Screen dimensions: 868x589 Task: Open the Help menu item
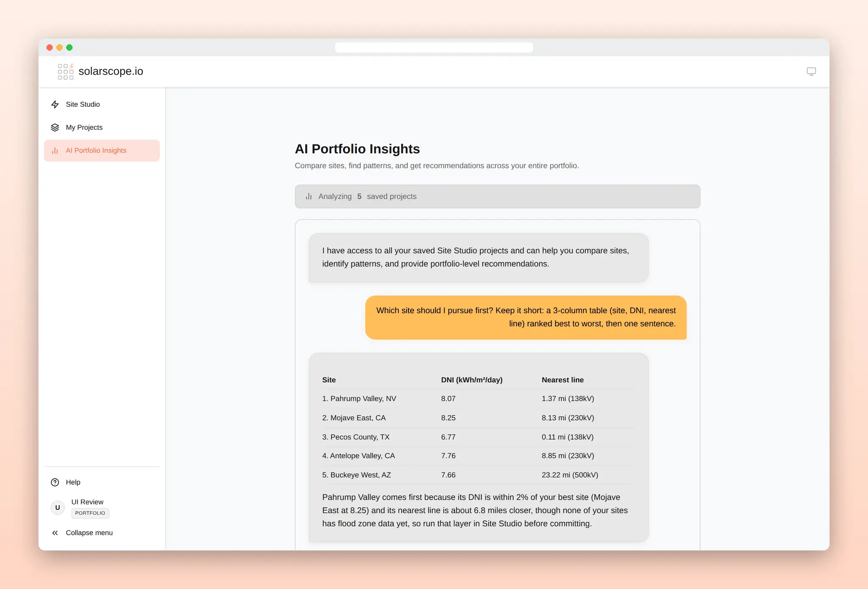click(x=102, y=482)
